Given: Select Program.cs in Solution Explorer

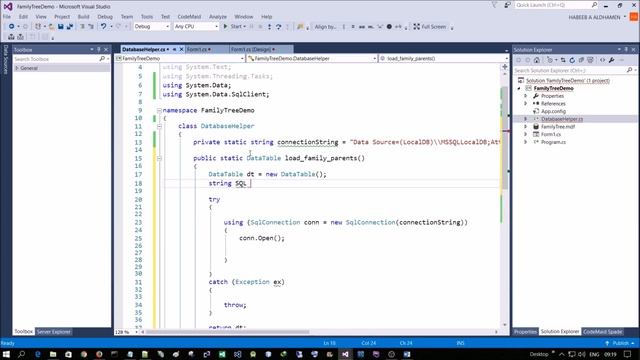Looking at the screenshot, I should pos(553,142).
